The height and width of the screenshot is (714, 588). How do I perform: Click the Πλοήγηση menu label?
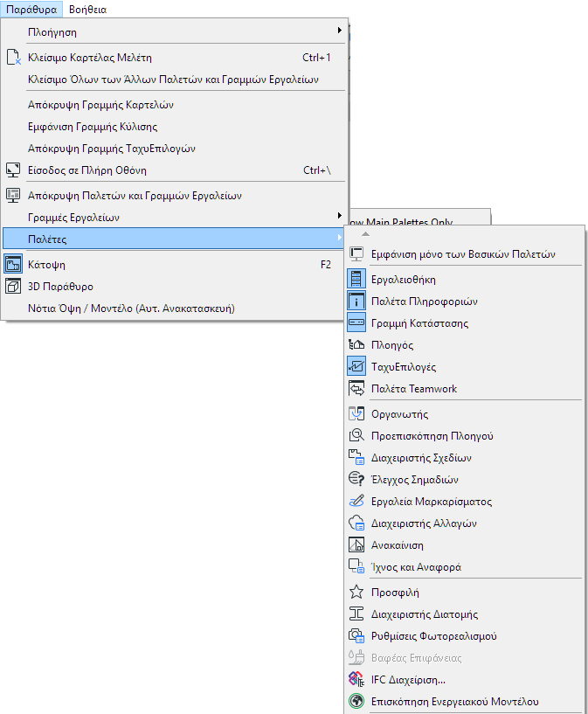click(52, 33)
